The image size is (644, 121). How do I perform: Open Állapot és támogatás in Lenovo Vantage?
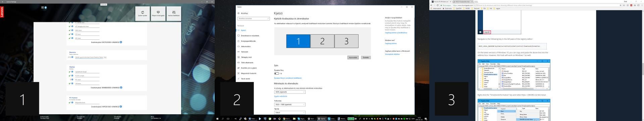158,14
